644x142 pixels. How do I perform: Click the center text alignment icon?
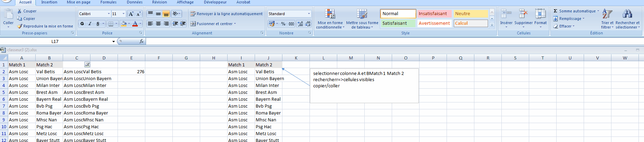coord(158,24)
